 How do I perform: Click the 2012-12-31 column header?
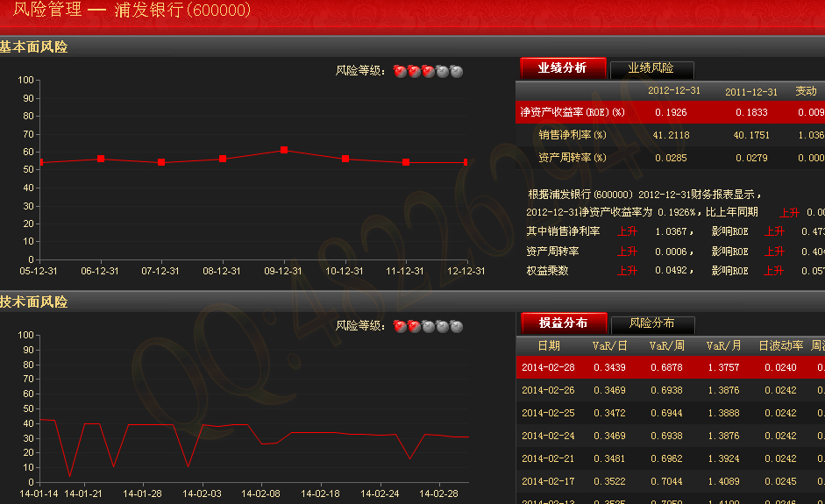point(674,90)
